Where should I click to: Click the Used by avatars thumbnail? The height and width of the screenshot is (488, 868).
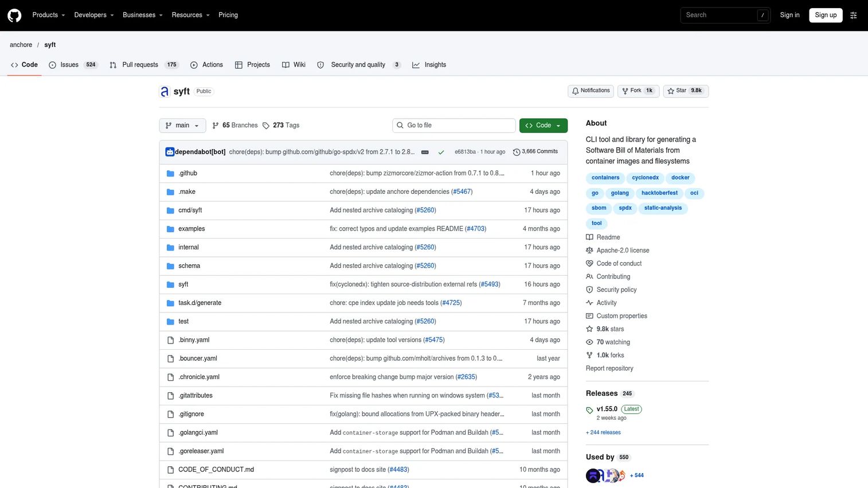605,475
